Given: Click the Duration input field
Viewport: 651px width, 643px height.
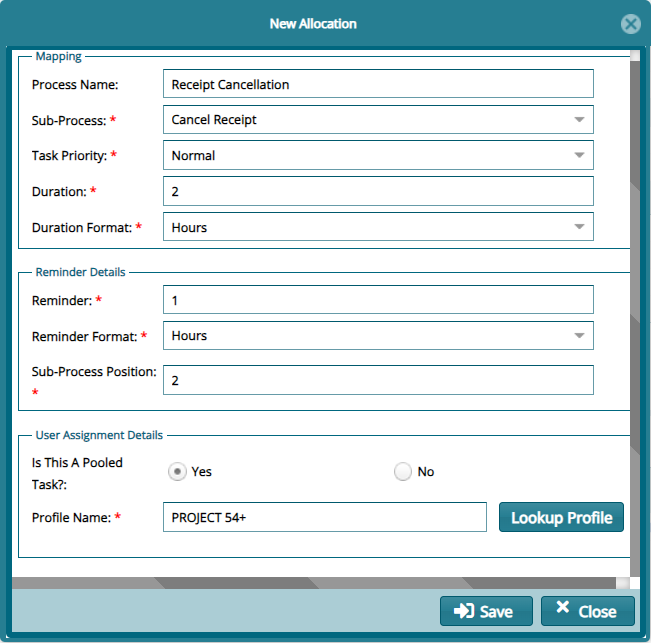Looking at the screenshot, I should 378,191.
